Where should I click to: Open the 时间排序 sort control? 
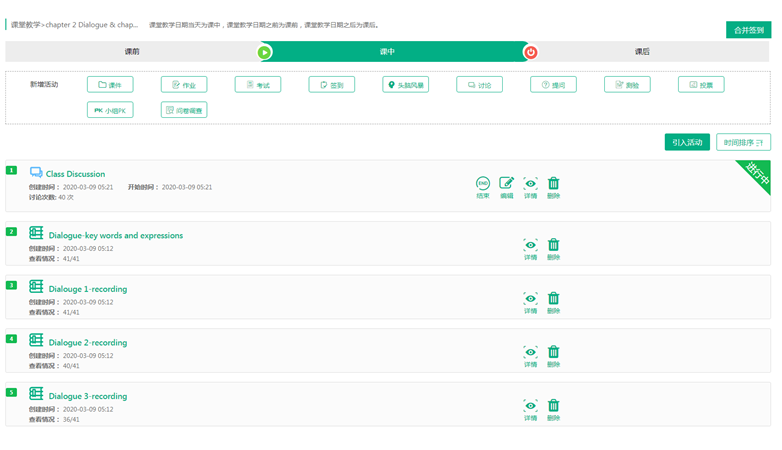(x=743, y=142)
